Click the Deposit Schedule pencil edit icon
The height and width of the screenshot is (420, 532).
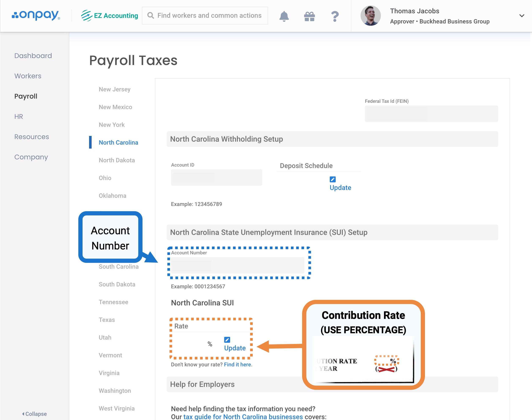click(332, 179)
